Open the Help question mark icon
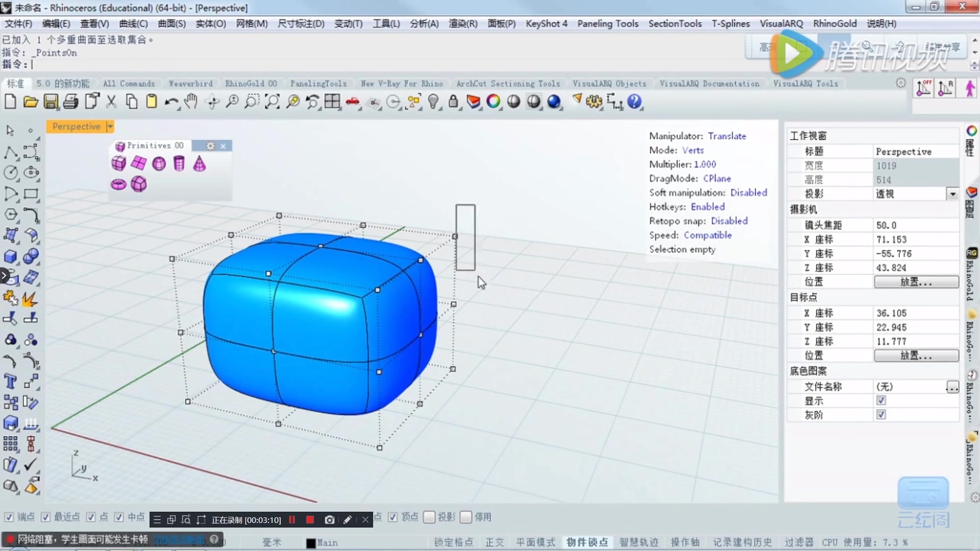980x551 pixels. pos(634,102)
